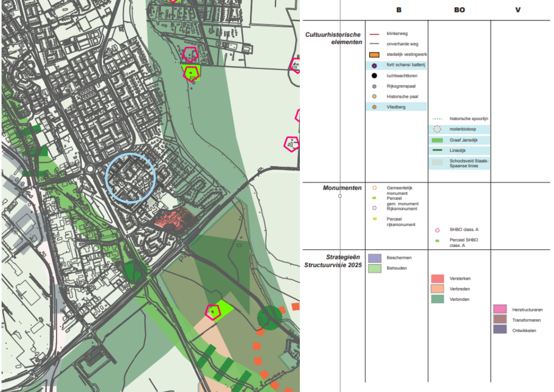Click the Transformeren label text
Viewport: 554px width, 392px height.
tap(526, 320)
